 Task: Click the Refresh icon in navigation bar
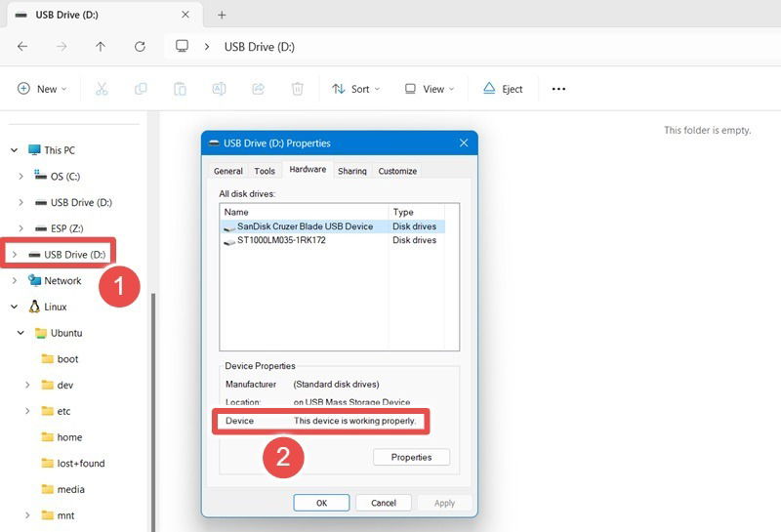click(x=140, y=46)
